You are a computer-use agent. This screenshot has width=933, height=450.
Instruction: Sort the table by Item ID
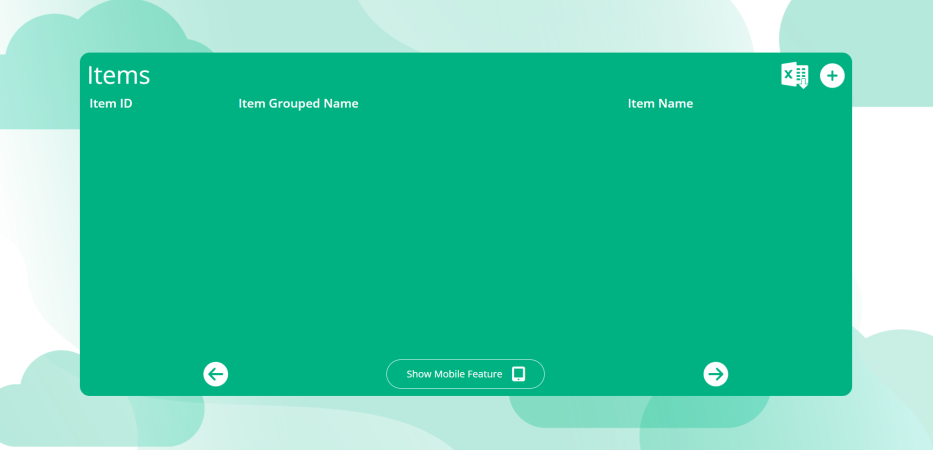111,104
